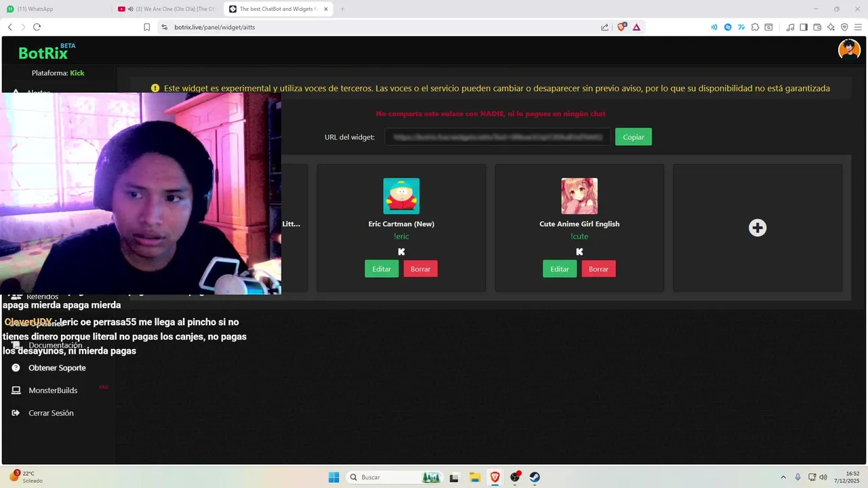Image resolution: width=868 pixels, height=488 pixels.
Task: Click the microphone icon in the system tray
Action: pyautogui.click(x=798, y=477)
